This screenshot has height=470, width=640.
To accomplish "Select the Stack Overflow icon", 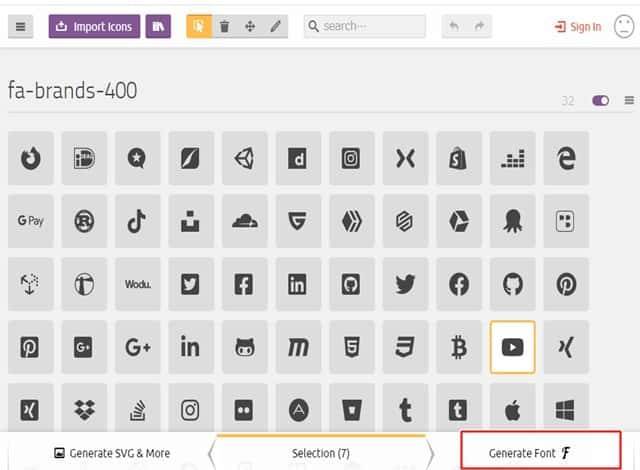I will tap(138, 409).
